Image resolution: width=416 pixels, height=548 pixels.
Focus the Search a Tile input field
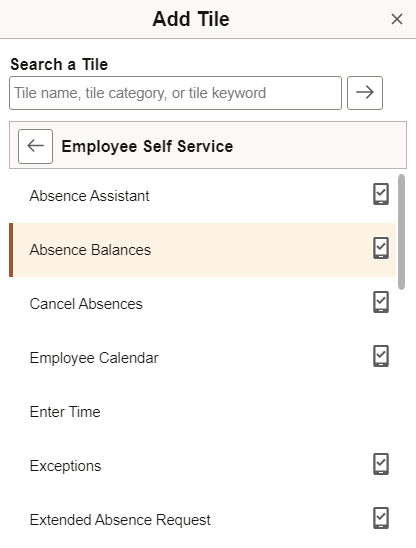click(x=175, y=93)
